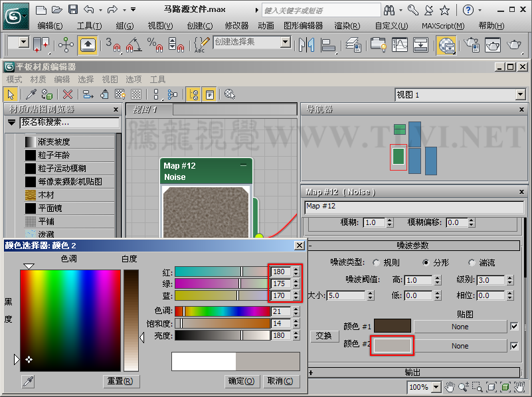The width and height of the screenshot is (532, 397).
Task: Click the favorites star icon
Action: pyautogui.click(x=444, y=11)
